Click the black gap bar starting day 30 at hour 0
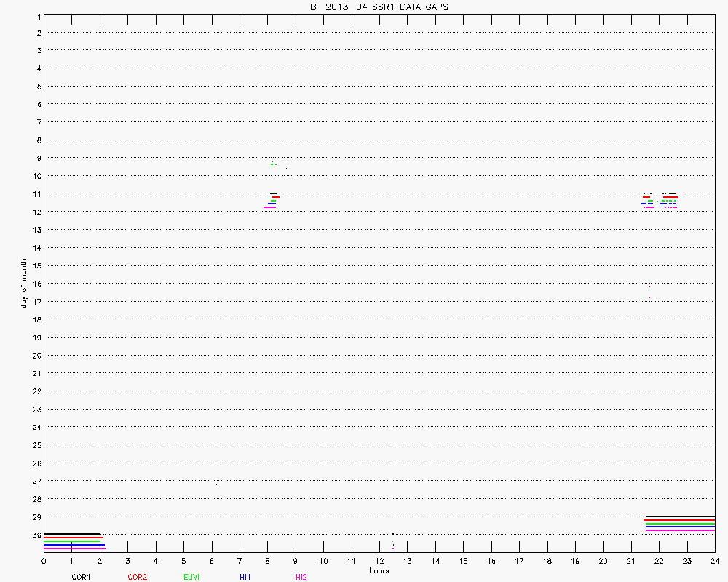This screenshot has height=582, width=728. point(71,534)
